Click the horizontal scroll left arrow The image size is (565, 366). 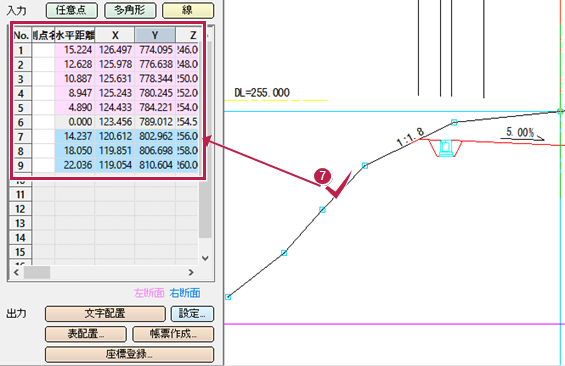[x=16, y=272]
